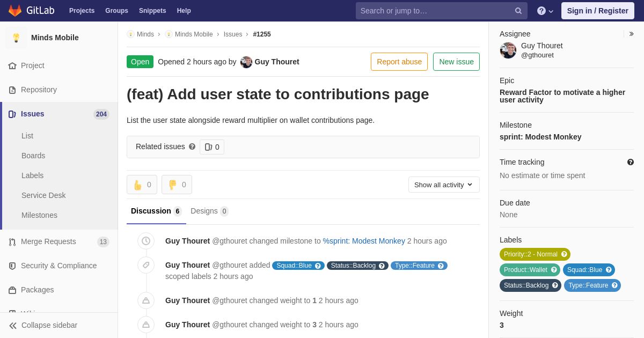The height and width of the screenshot is (338, 644).
Task: Click help icon on sidebar Squad::Blue label
Action: pos(609,270)
